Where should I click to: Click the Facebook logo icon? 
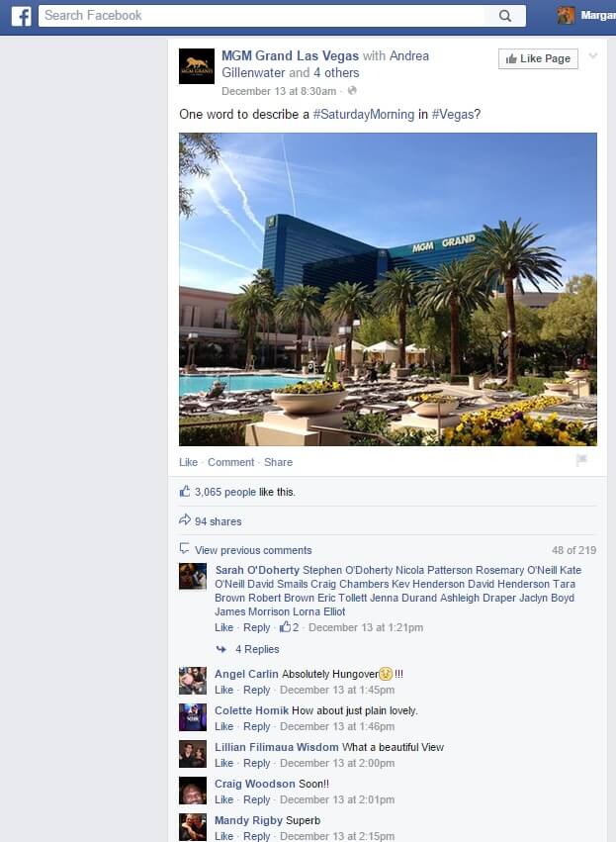click(x=21, y=16)
